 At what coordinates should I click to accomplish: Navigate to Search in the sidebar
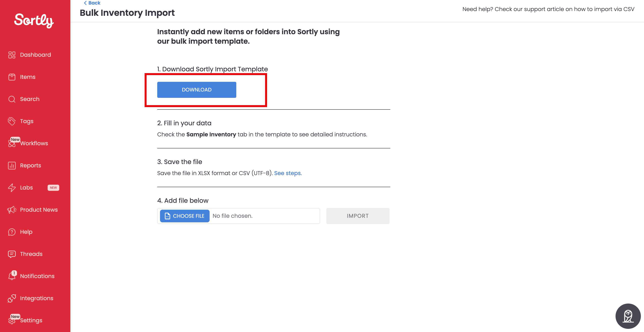point(29,99)
